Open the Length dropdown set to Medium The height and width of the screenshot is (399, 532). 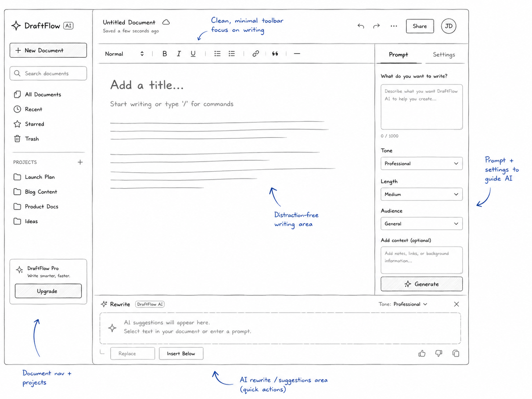click(x=421, y=194)
